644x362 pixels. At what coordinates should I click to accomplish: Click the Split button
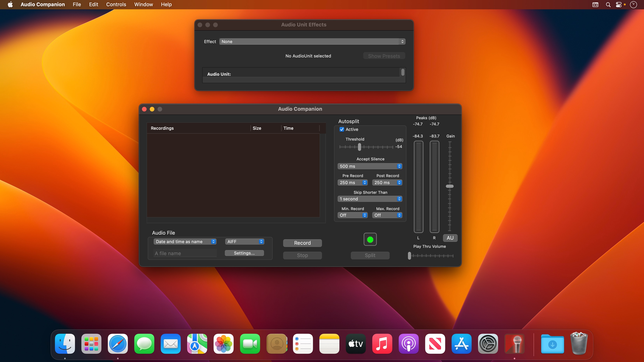(370, 255)
